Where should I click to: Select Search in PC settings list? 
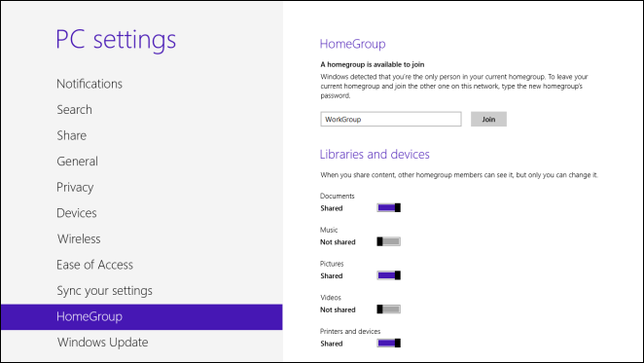click(74, 110)
